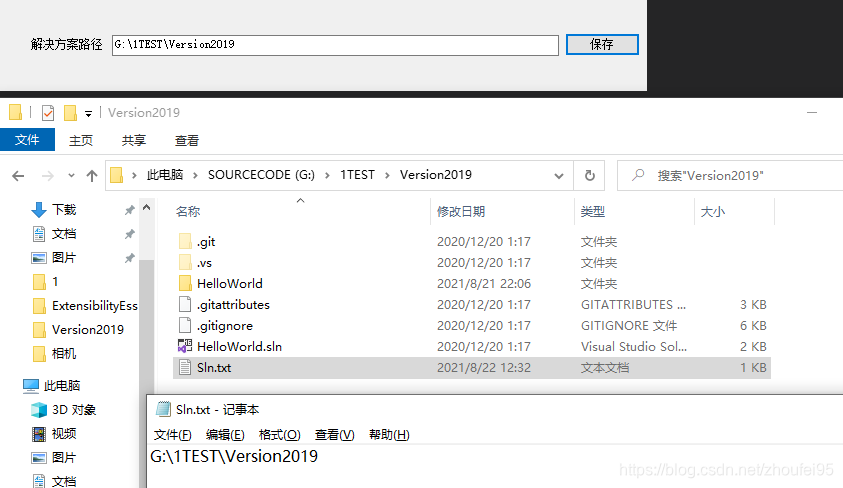Expand chevron after 此电脑 in breadcrumb
Viewport: 843px width, 488px height.
click(196, 175)
